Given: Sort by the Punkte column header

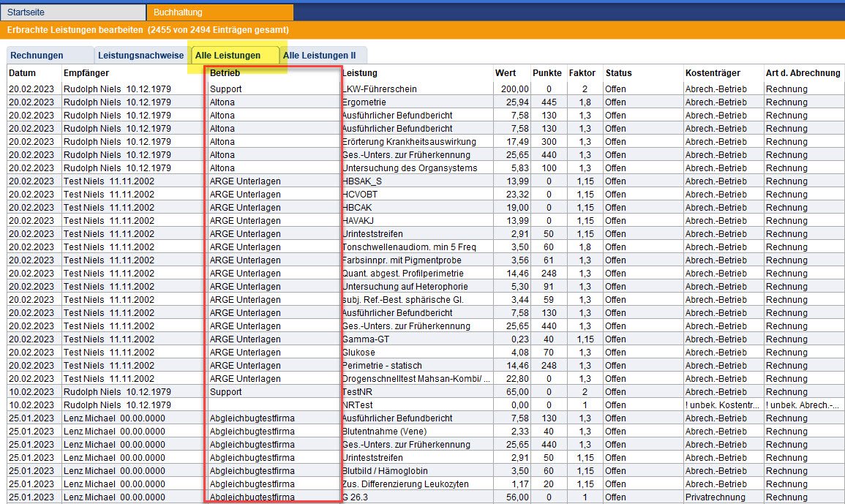Looking at the screenshot, I should [x=547, y=73].
